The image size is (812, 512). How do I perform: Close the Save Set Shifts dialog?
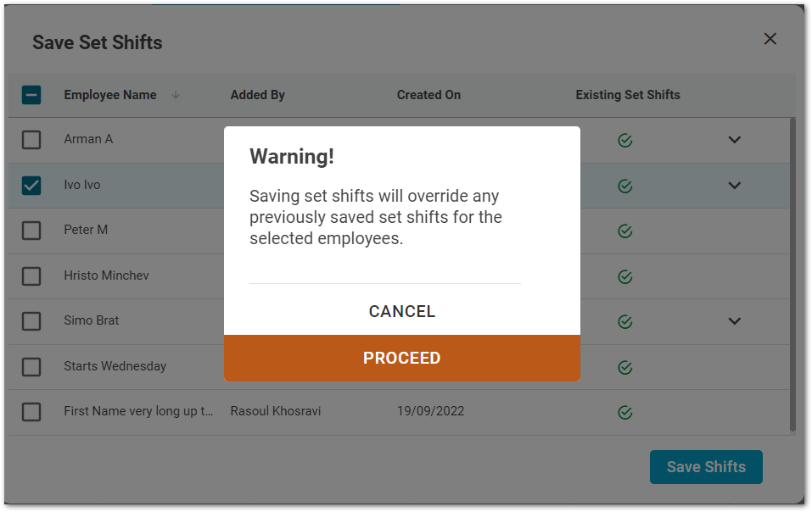[770, 38]
